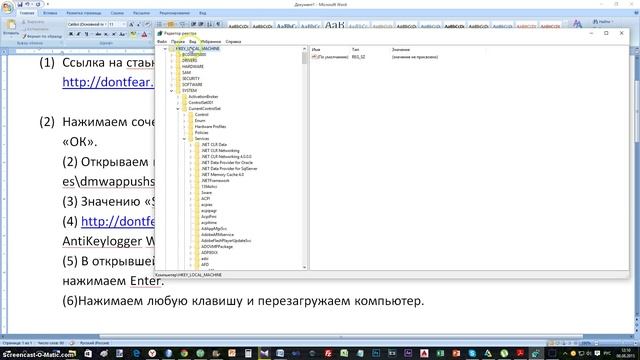The height and width of the screenshot is (360, 640).
Task: Expand the ControlSet001 key expander
Action: point(178,102)
